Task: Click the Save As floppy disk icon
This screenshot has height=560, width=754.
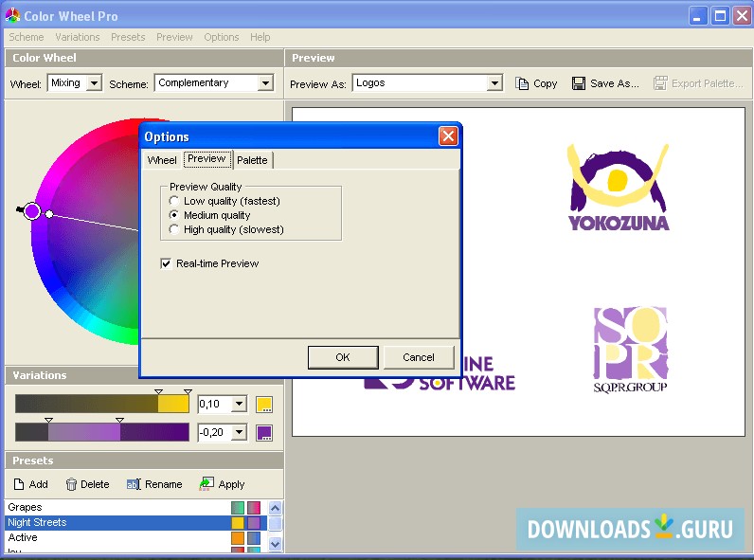Action: pyautogui.click(x=579, y=83)
